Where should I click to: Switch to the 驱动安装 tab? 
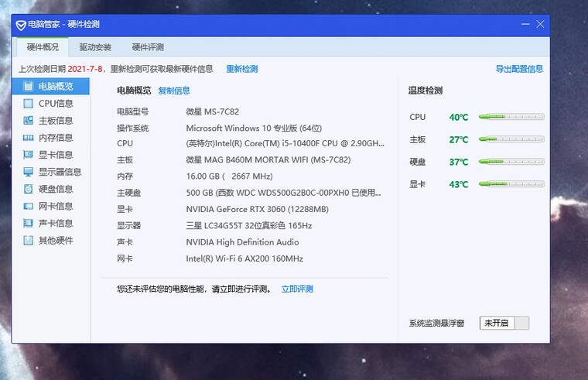click(95, 47)
